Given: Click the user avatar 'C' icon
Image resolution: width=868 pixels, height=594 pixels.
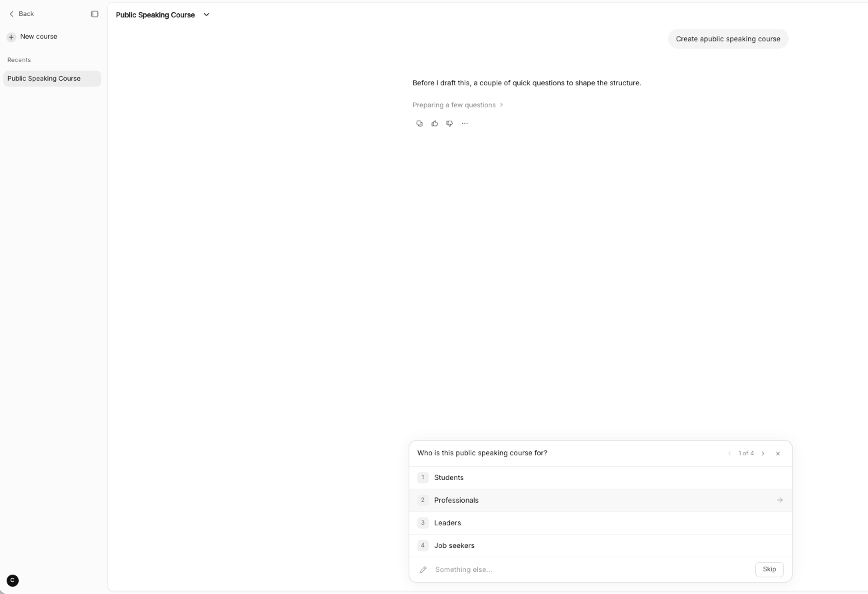Looking at the screenshot, I should (13, 581).
